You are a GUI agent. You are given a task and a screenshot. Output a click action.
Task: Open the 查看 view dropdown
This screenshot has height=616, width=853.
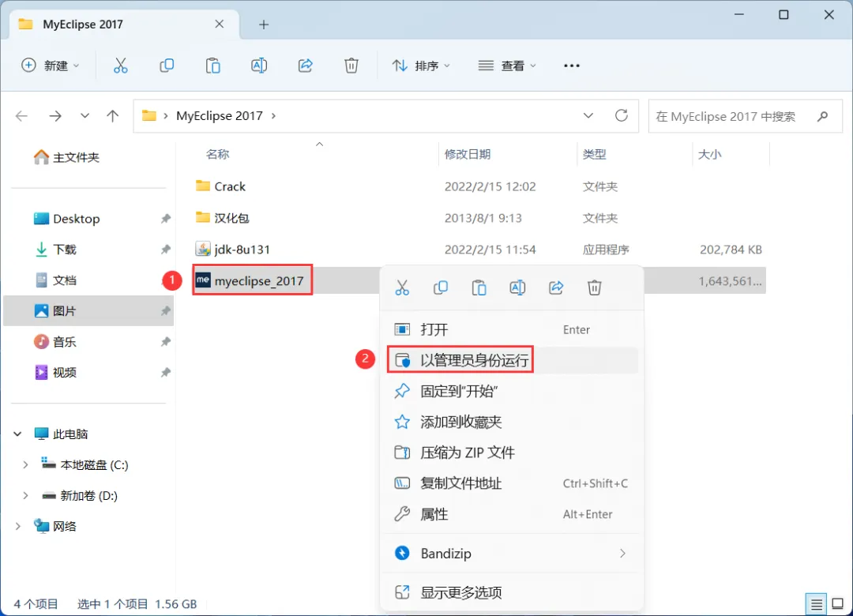coord(507,66)
